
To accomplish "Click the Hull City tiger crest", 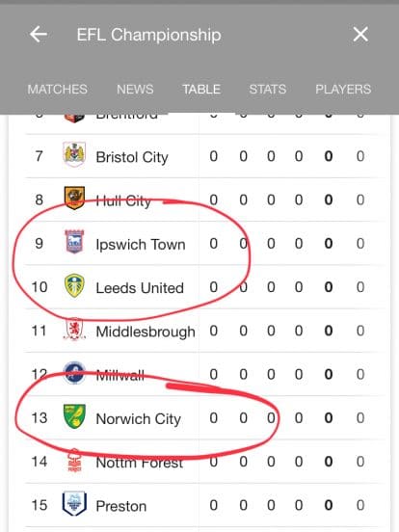I will tap(74, 199).
